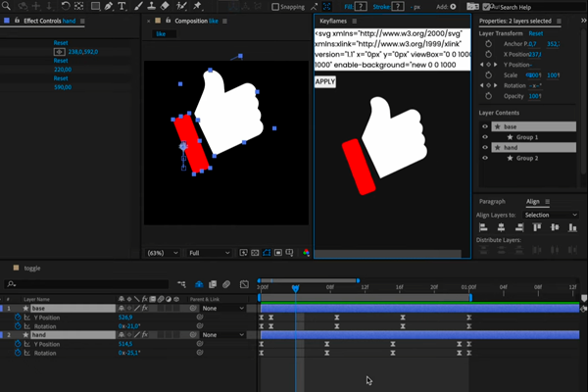Click the Rotation stopwatch in Properties panel
The height and width of the screenshot is (392, 588).
[490, 85]
